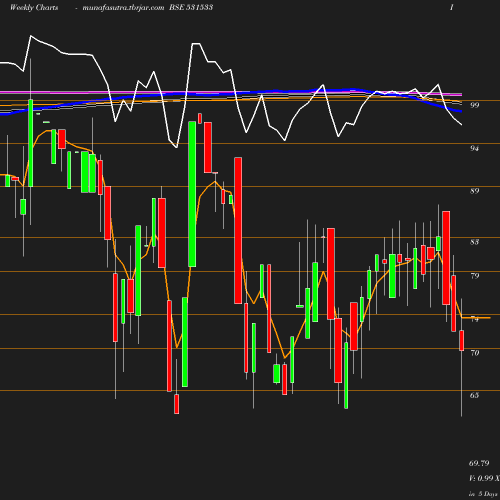Click the 79 price axis label
This screenshot has width=500, height=500.
tap(475, 276)
